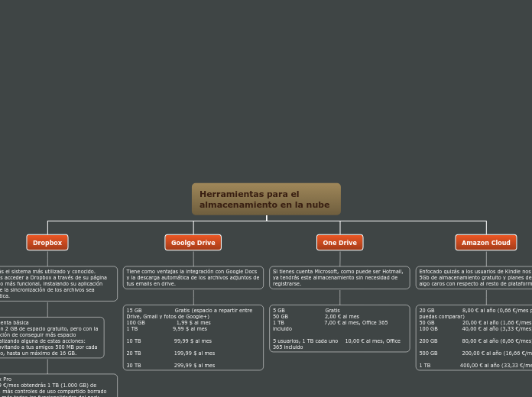
Task: Open the One Drive node
Action: (339, 243)
